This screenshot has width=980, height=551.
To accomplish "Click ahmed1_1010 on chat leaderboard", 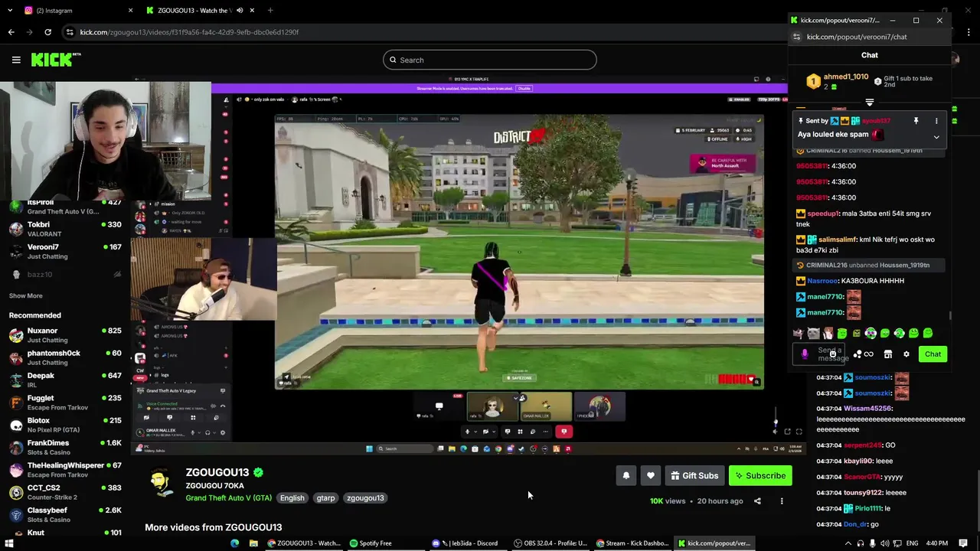I will (845, 77).
